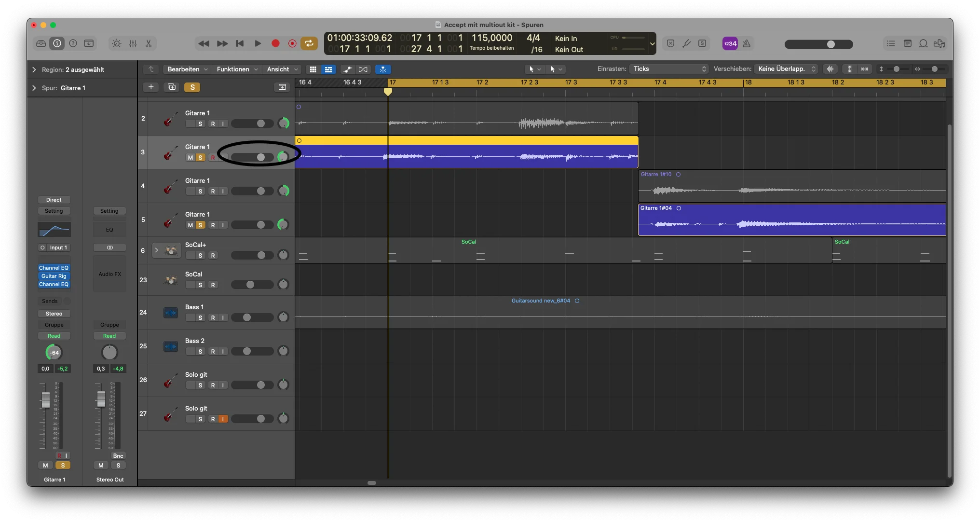Click the red Record button
The height and width of the screenshot is (522, 980).
pyautogui.click(x=275, y=43)
